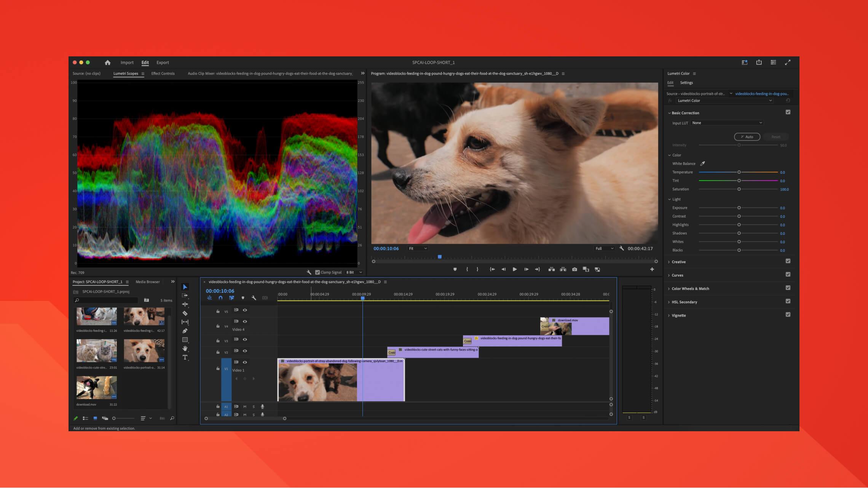868x488 pixels.
Task: Expand the HSL Secondary section
Action: click(669, 302)
